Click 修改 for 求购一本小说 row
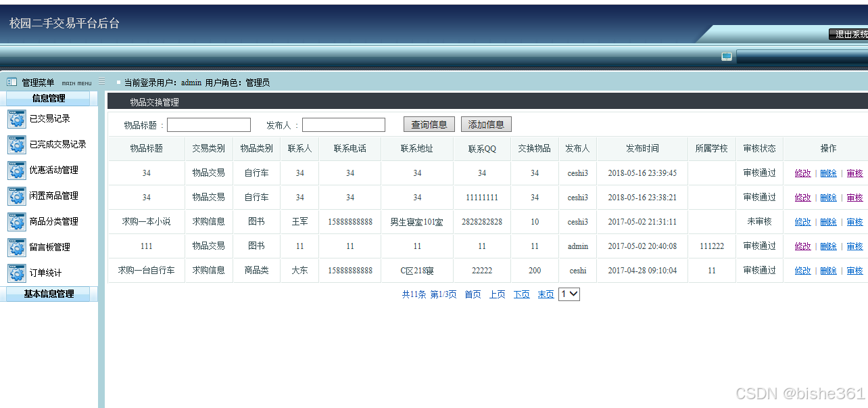 point(802,222)
